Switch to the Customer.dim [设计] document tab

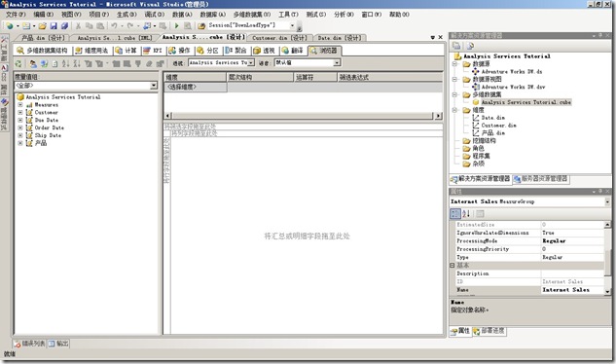pos(279,38)
